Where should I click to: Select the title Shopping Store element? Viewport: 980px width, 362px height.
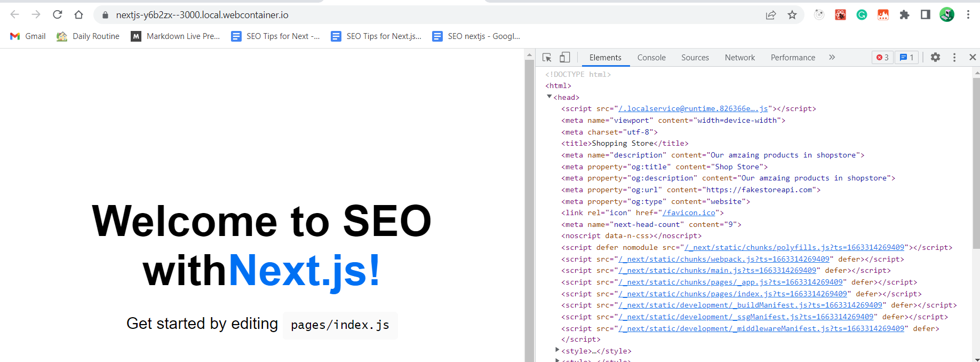pyautogui.click(x=625, y=143)
